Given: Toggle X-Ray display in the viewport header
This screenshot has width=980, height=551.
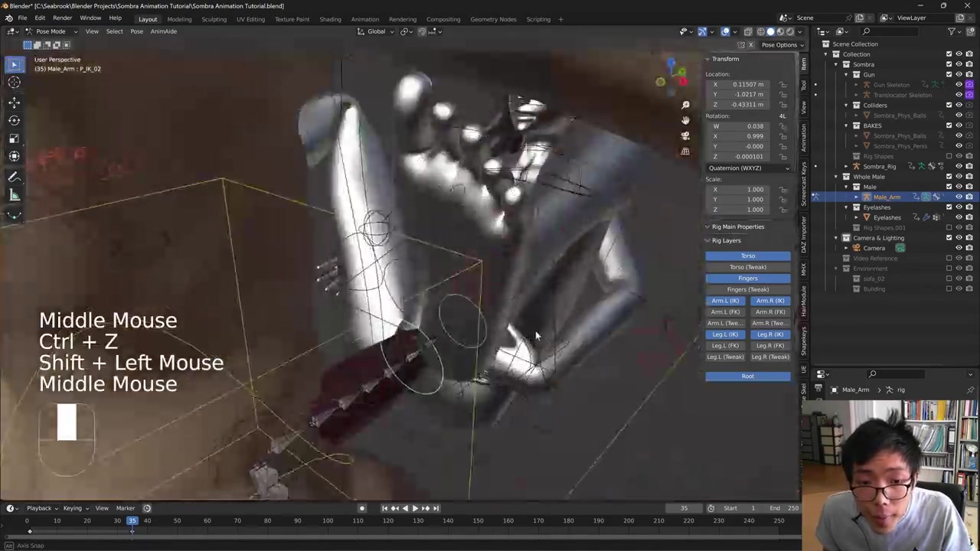Looking at the screenshot, I should [749, 31].
